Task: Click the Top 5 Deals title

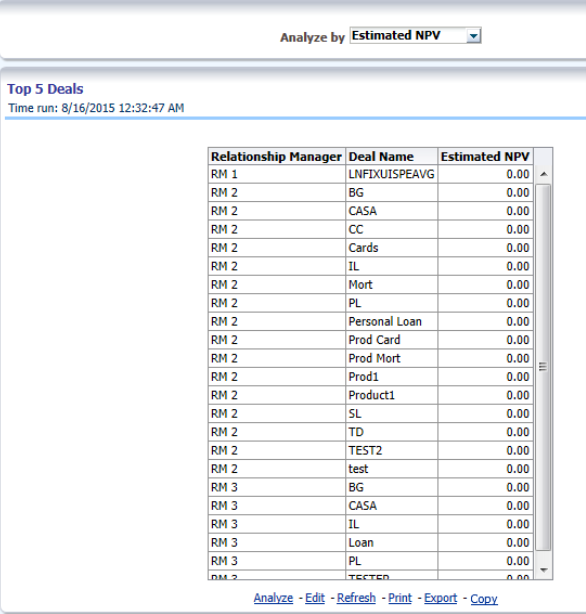Action: (x=45, y=89)
